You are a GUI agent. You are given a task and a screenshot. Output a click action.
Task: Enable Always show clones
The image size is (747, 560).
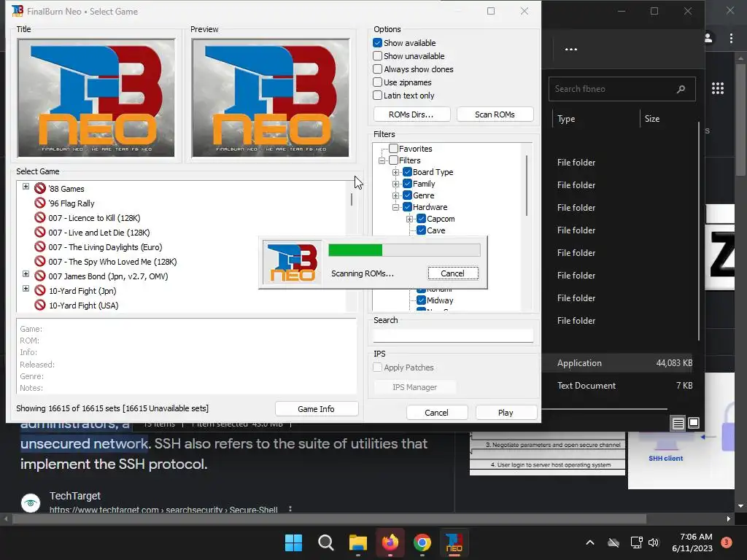click(x=377, y=69)
